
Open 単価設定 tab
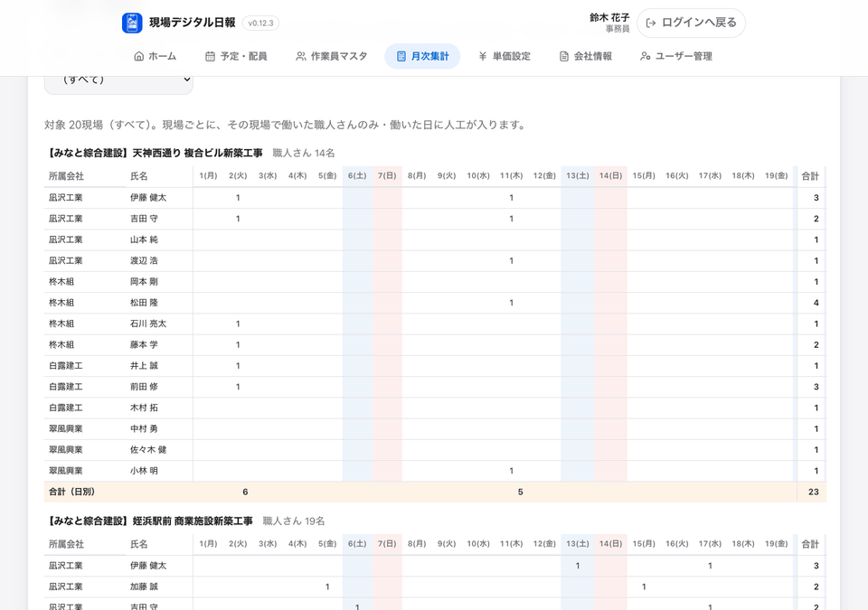coord(505,56)
